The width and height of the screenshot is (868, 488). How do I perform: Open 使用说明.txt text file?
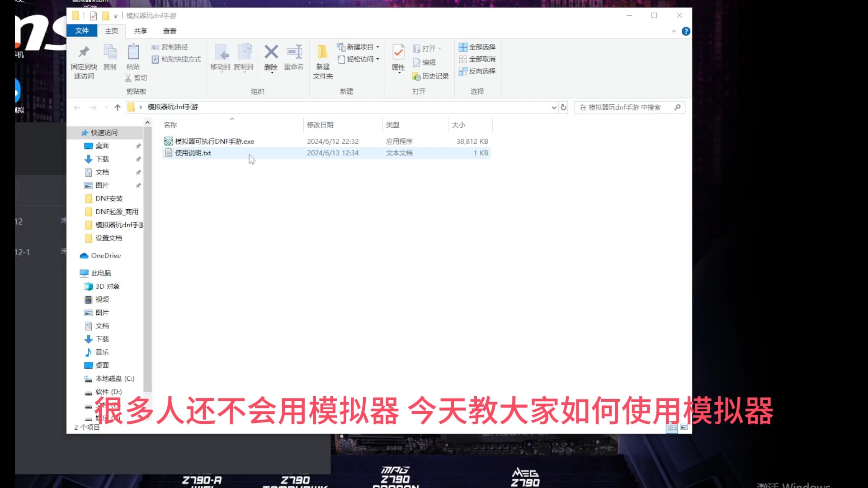pyautogui.click(x=192, y=152)
